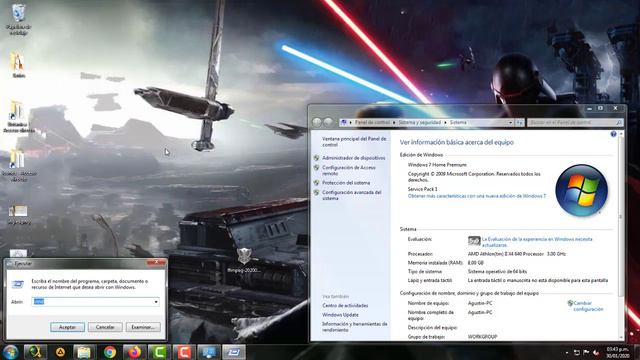Select Panel de control breadcrumb

click(x=372, y=122)
